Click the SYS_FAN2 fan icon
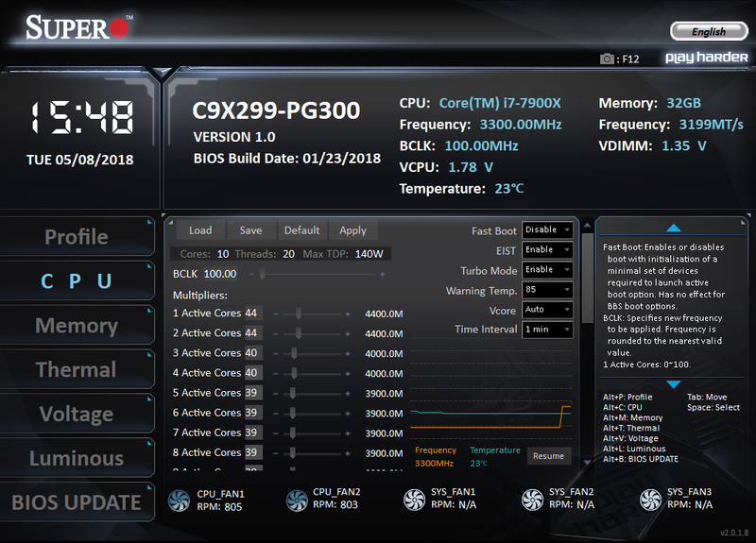756x543 pixels. click(532, 500)
